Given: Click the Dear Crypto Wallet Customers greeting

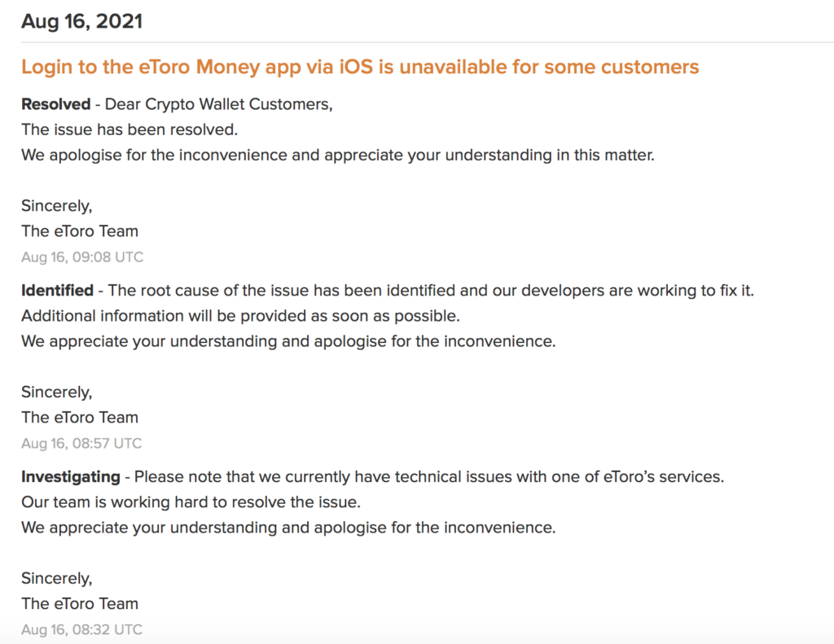Looking at the screenshot, I should click(x=219, y=105).
